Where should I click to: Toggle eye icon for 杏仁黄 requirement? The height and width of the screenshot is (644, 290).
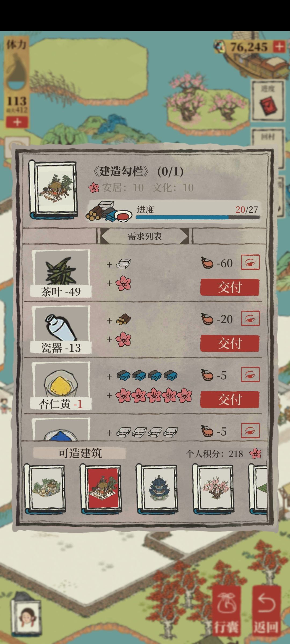250,375
